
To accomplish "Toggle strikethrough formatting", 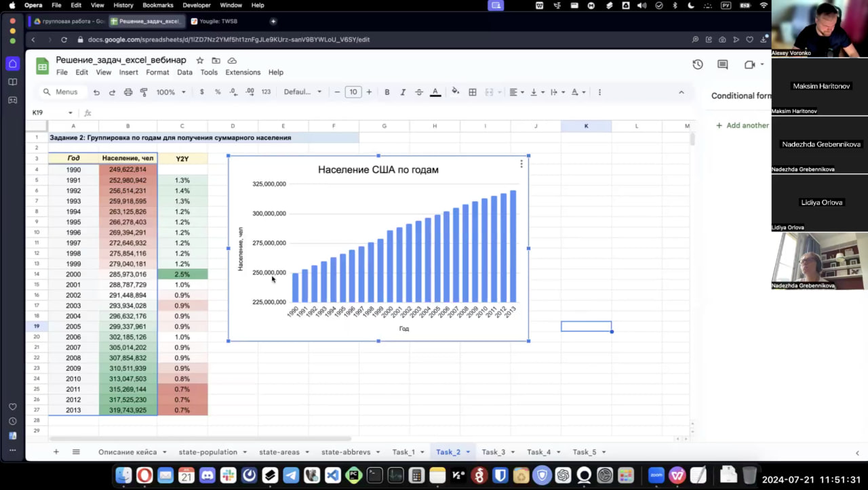I will (x=419, y=92).
